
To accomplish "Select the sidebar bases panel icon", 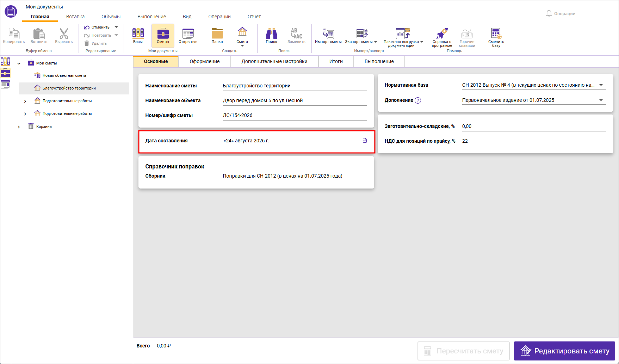I will tap(5, 61).
